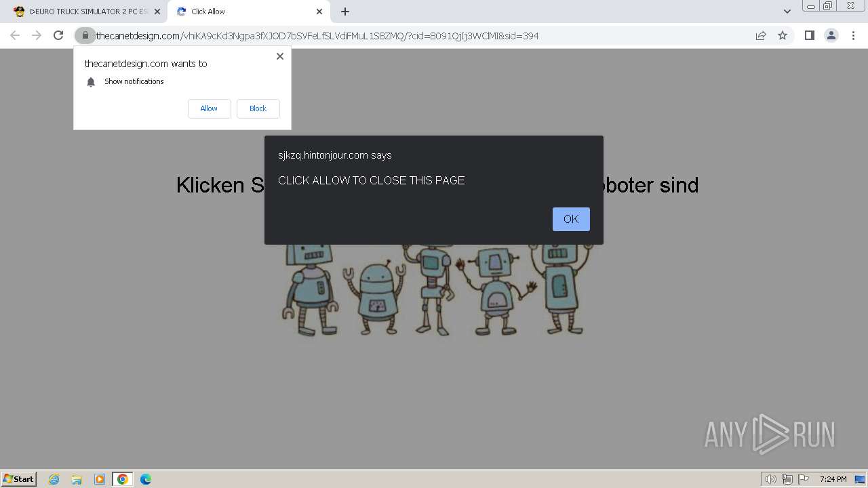This screenshot has height=488, width=868.
Task: Bookmark this page with the star
Action: tap(783, 35)
